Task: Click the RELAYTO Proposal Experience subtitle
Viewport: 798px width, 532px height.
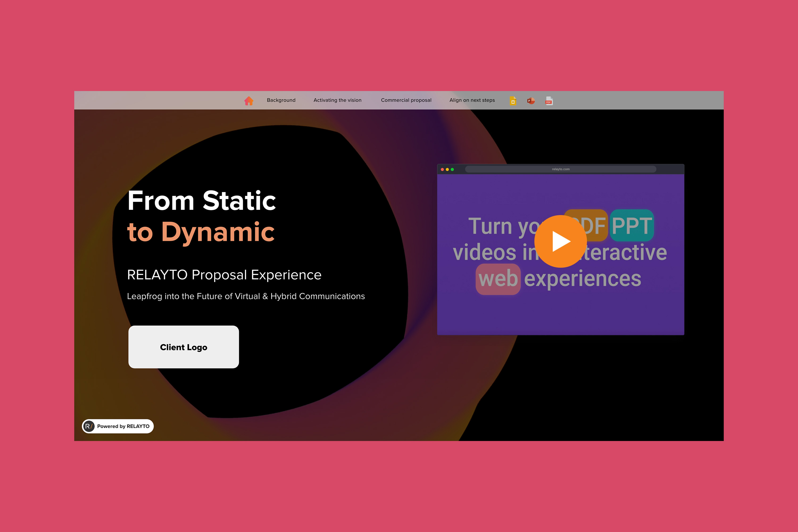Action: pyautogui.click(x=224, y=275)
